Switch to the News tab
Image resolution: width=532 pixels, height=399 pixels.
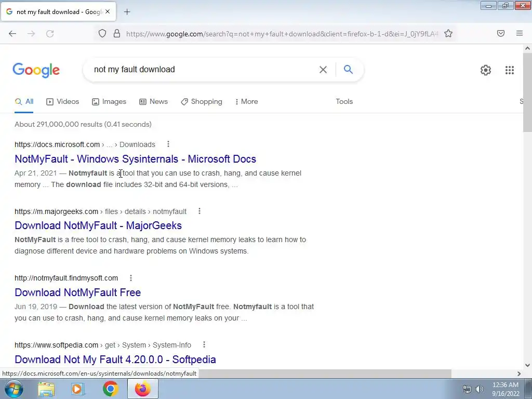point(154,101)
